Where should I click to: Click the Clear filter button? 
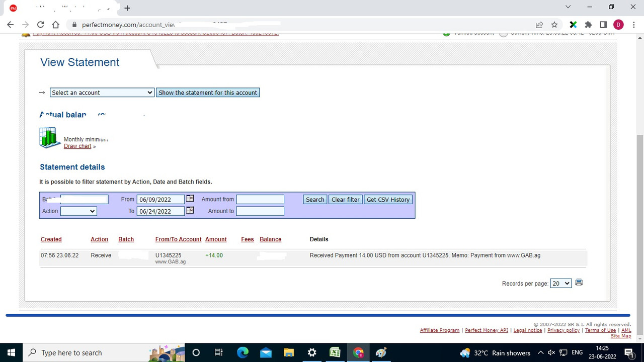tap(346, 200)
